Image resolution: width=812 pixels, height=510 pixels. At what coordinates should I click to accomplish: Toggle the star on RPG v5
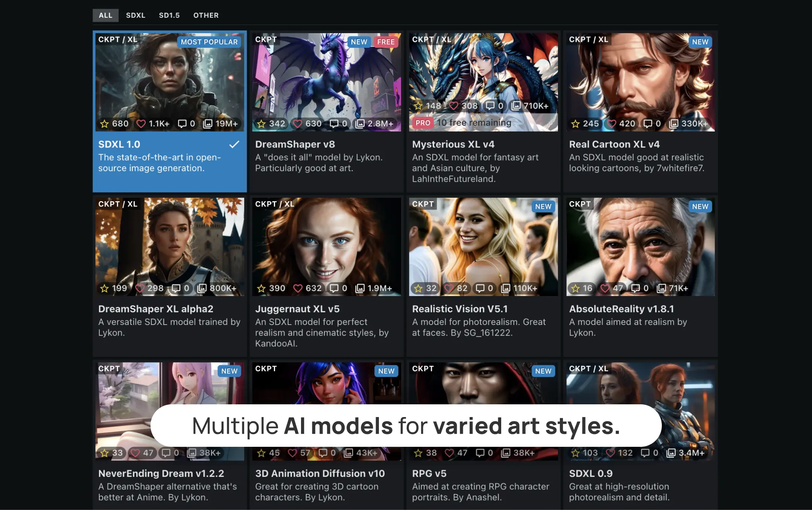click(x=418, y=453)
